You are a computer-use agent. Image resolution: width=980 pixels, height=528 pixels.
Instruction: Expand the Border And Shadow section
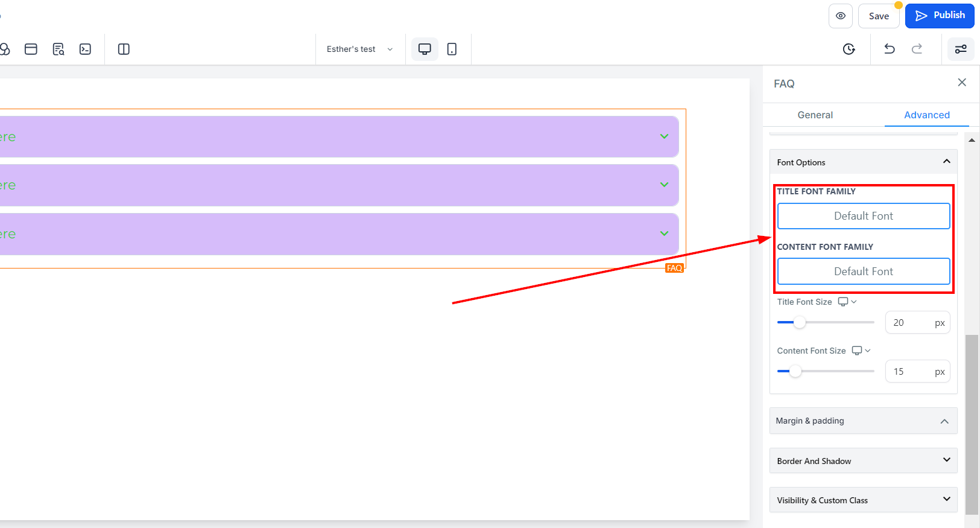(863, 460)
